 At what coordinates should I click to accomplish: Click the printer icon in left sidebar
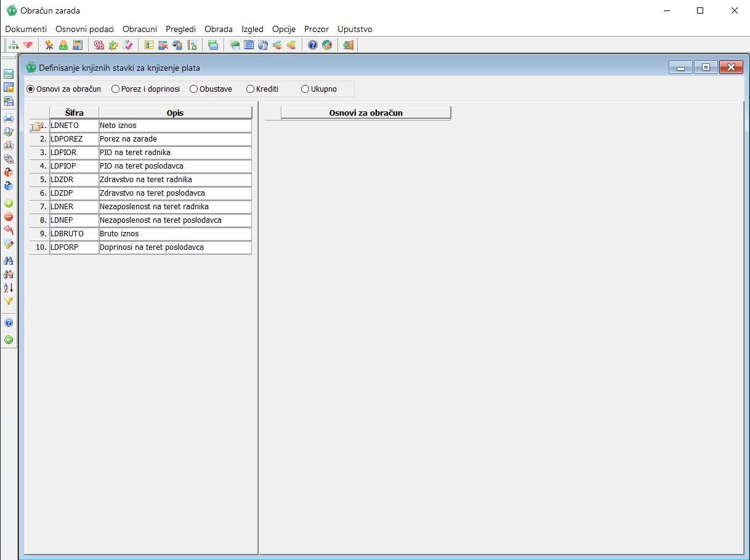[x=9, y=118]
